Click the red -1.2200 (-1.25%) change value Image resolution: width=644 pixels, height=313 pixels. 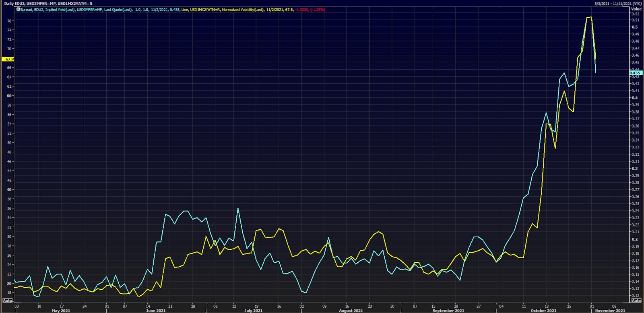[x=310, y=10]
